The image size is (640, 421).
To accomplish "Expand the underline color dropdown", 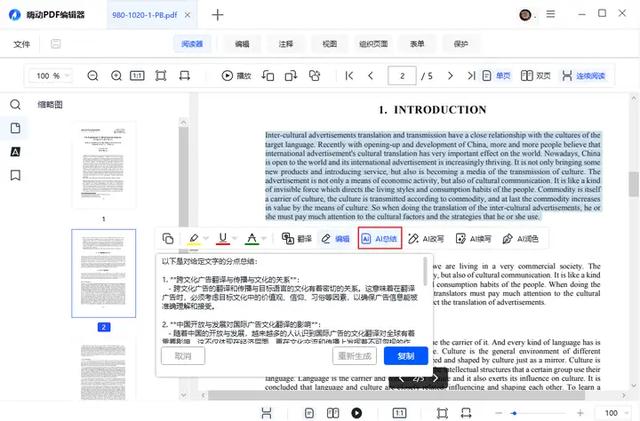I will 235,238.
